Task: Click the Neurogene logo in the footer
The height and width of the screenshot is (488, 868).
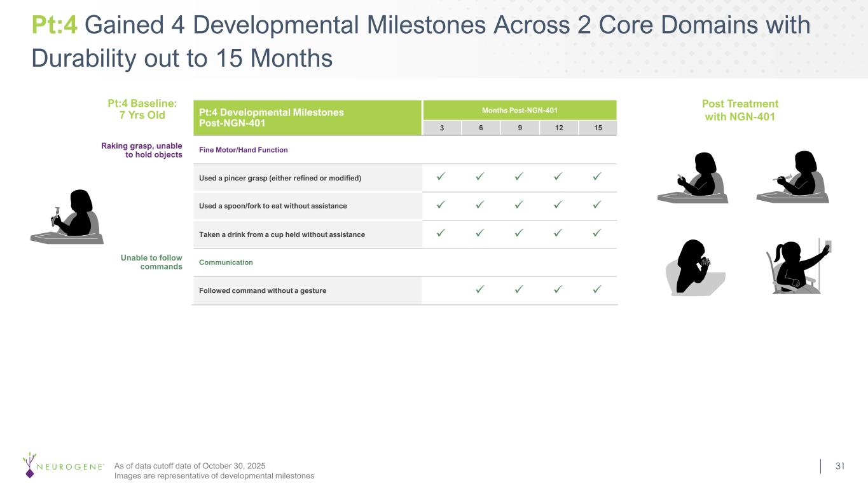Action: [x=64, y=466]
